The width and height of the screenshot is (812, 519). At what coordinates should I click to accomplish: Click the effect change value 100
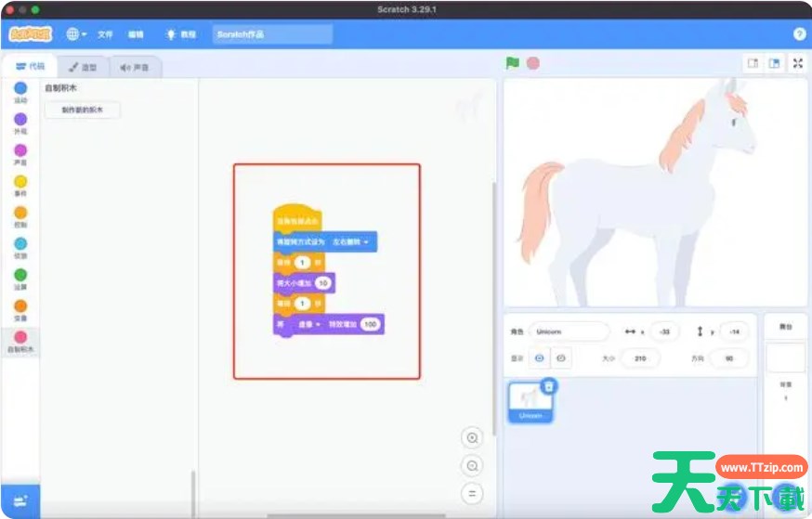(x=371, y=324)
